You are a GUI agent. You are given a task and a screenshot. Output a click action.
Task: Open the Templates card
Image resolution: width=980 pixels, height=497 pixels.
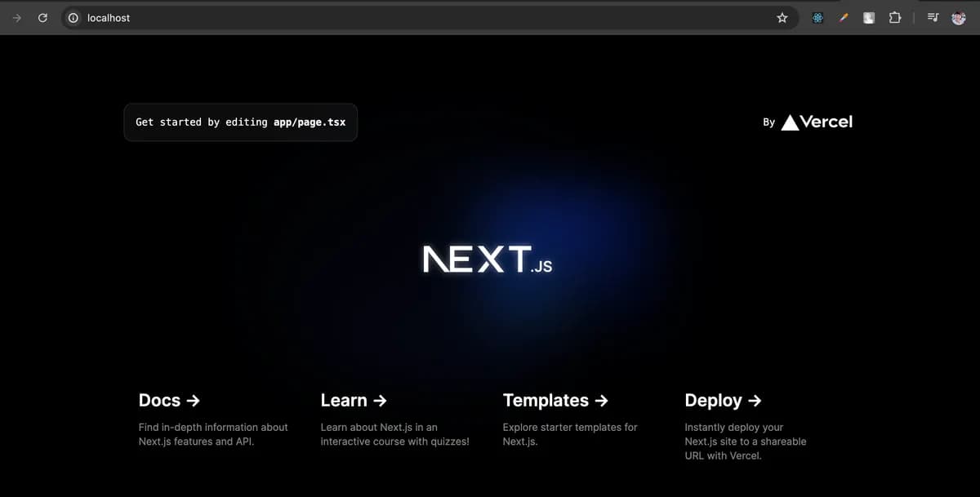[x=579, y=420]
